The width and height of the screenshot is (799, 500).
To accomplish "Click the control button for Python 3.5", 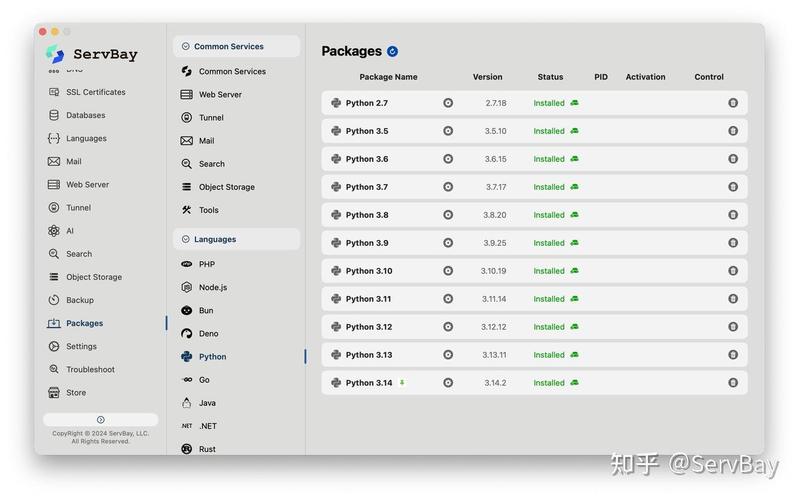I will (x=733, y=131).
